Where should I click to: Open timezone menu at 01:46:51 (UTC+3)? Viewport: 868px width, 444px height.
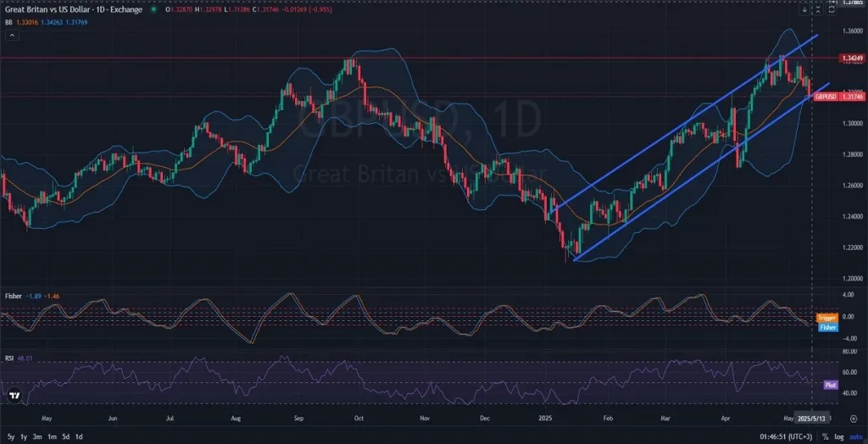(x=787, y=437)
